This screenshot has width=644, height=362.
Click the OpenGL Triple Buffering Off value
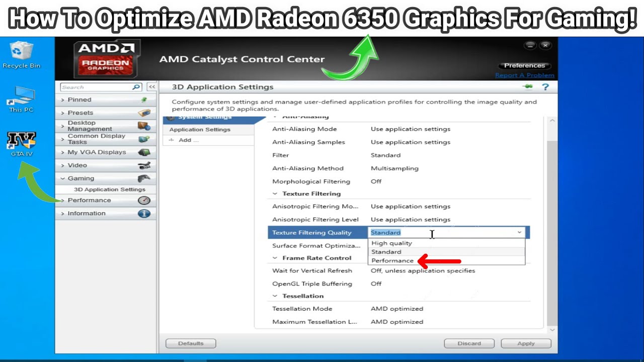[376, 284]
